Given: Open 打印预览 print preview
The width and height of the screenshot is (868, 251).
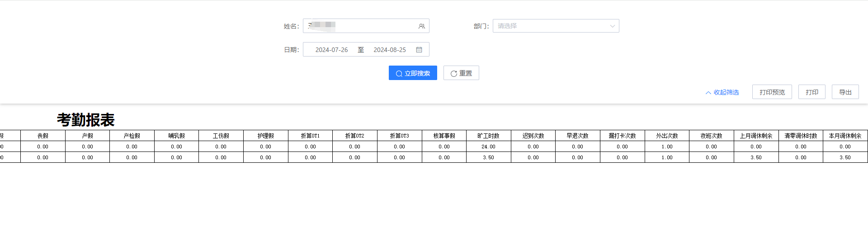Looking at the screenshot, I should [772, 92].
